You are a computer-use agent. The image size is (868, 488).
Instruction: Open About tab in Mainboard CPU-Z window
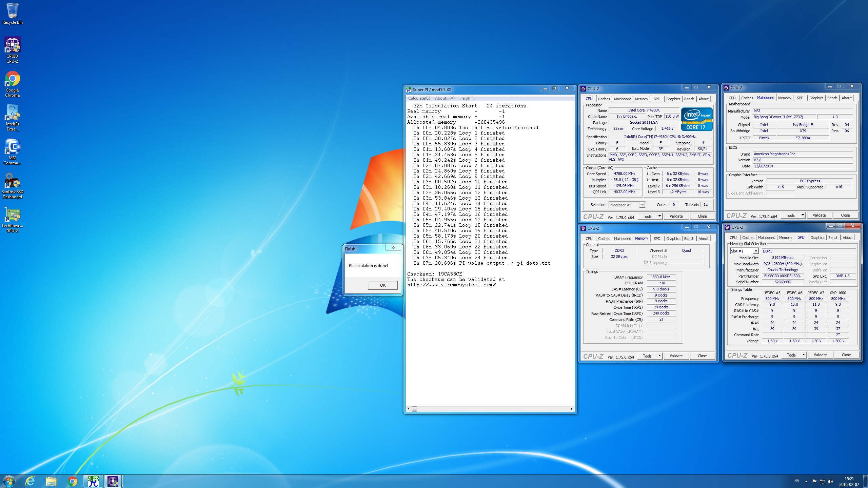(x=847, y=98)
